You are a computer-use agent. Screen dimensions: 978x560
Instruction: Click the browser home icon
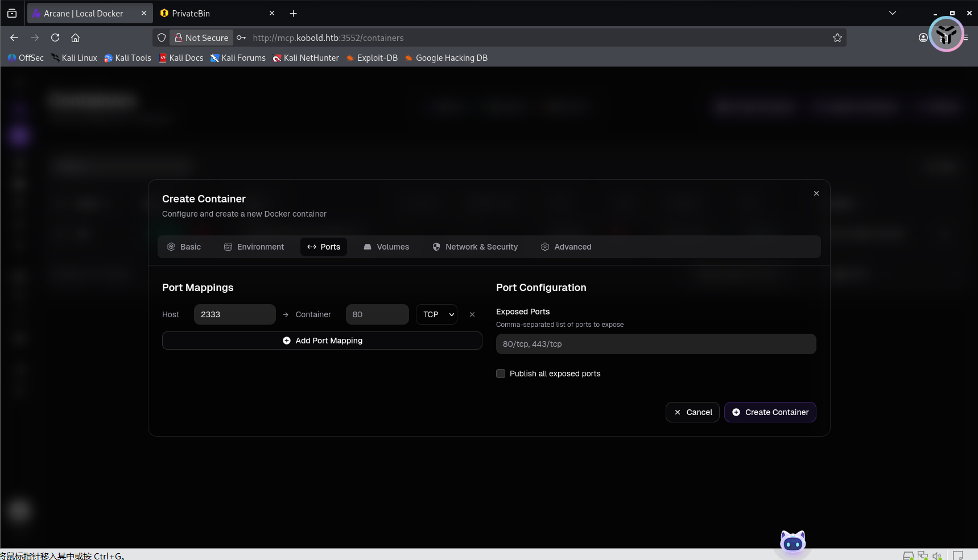pyautogui.click(x=75, y=38)
